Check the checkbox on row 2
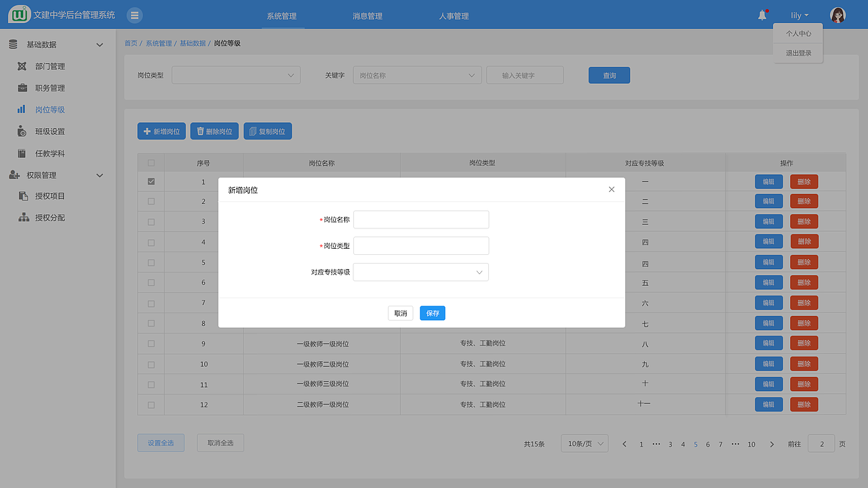 tap(151, 201)
